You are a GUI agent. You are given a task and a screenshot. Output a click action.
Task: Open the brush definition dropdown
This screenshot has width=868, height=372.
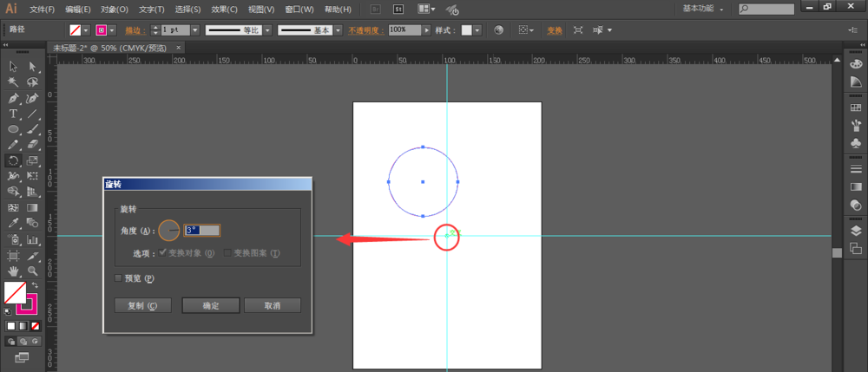coord(339,30)
